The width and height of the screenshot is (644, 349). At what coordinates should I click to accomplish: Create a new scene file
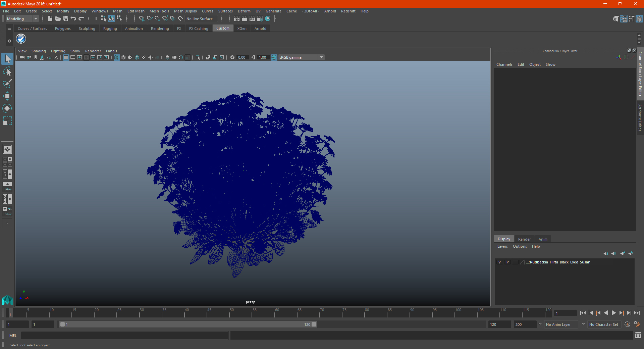pos(50,19)
